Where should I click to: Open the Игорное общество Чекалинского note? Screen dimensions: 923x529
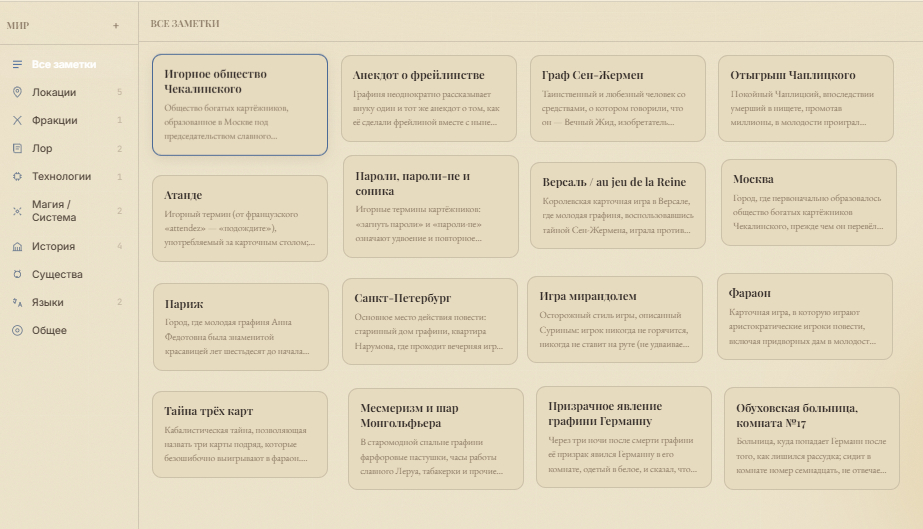point(240,105)
